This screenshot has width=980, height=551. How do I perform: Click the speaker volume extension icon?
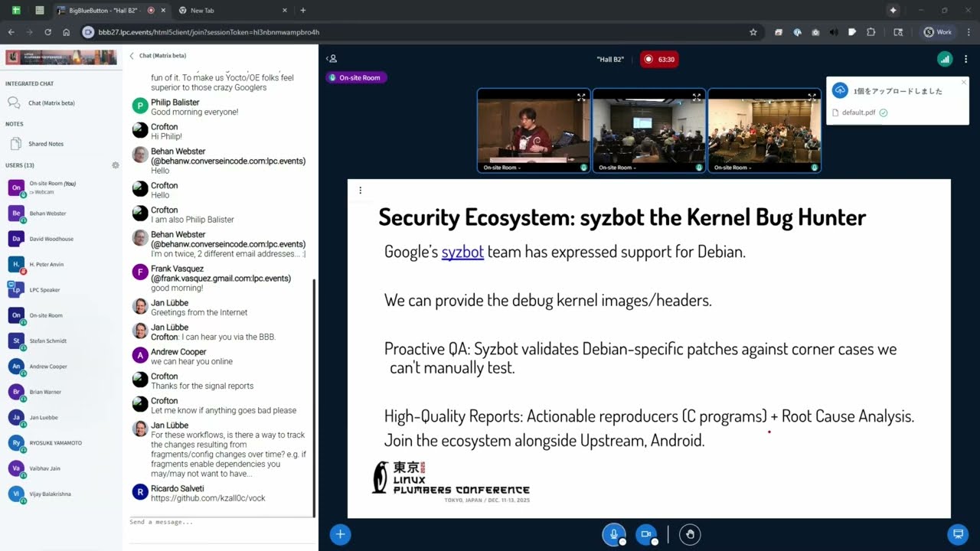coord(834,32)
